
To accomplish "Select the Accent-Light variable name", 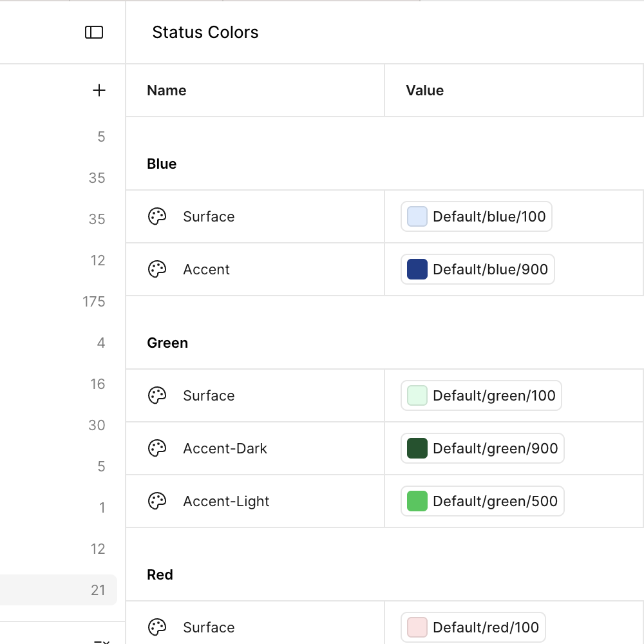I will [x=226, y=501].
